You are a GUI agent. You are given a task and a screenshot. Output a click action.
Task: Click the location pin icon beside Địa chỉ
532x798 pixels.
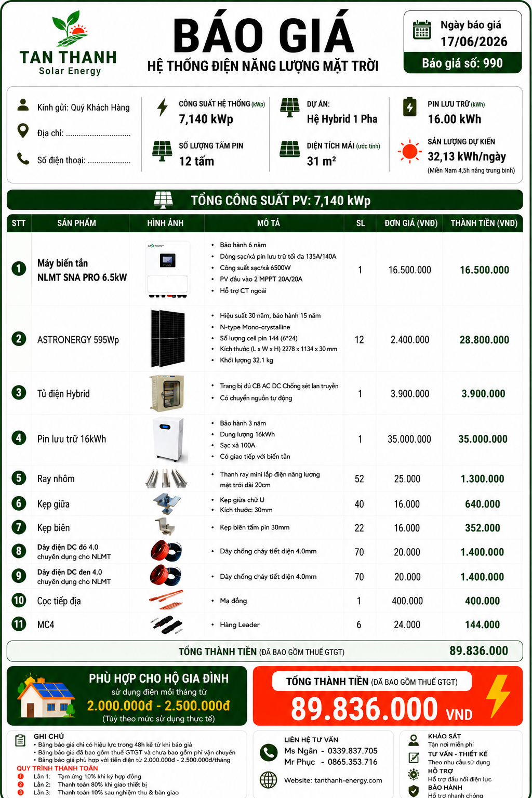pyautogui.click(x=23, y=130)
